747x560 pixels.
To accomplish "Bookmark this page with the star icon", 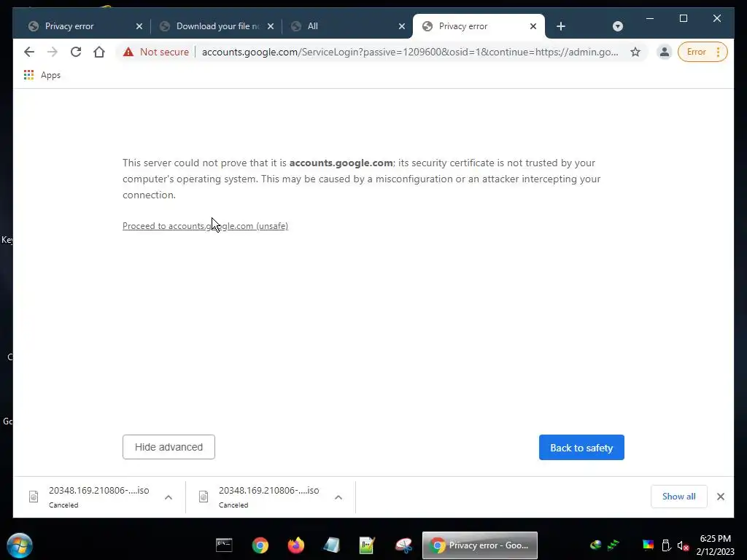I will point(635,52).
